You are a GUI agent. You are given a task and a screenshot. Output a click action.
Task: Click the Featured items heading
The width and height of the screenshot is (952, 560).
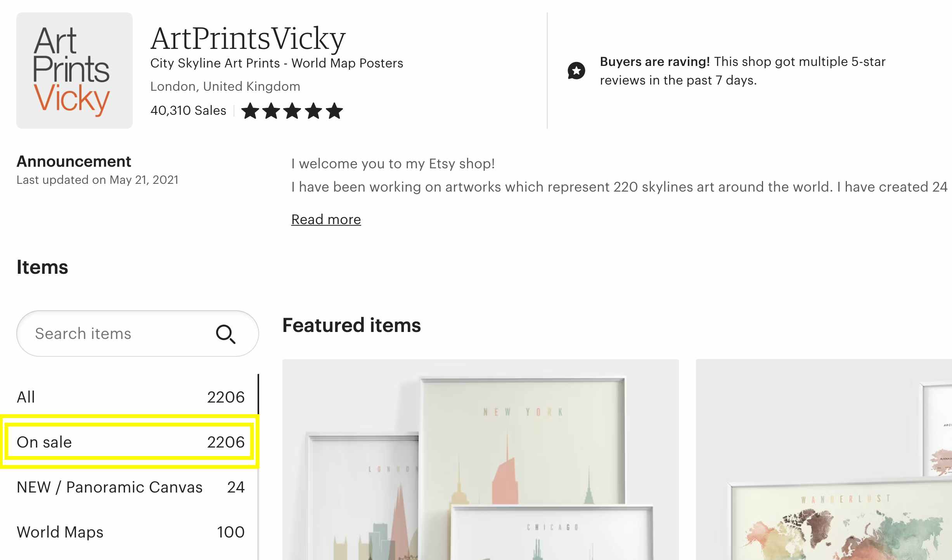coord(351,325)
